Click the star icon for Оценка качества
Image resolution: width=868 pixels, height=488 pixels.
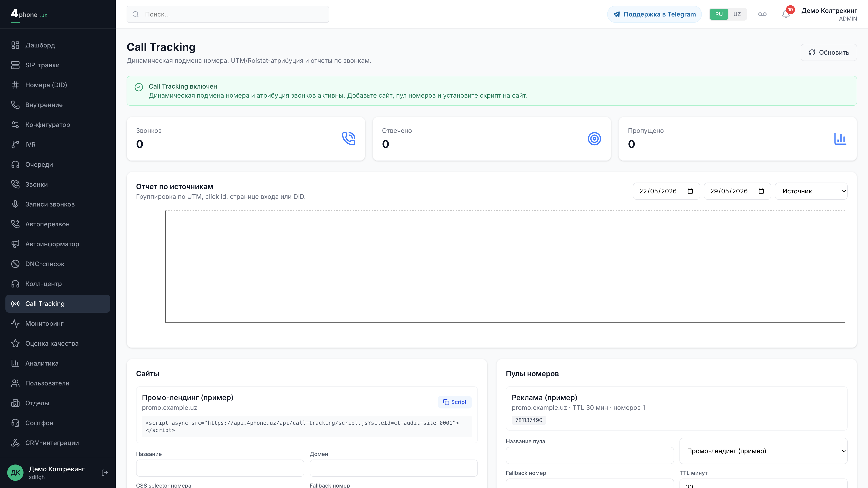point(15,343)
